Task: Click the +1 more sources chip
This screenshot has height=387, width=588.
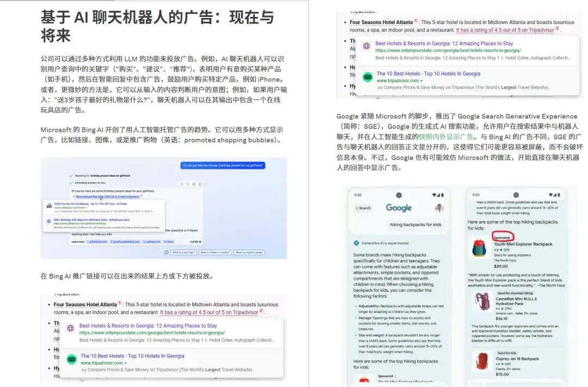Action: pyautogui.click(x=168, y=241)
